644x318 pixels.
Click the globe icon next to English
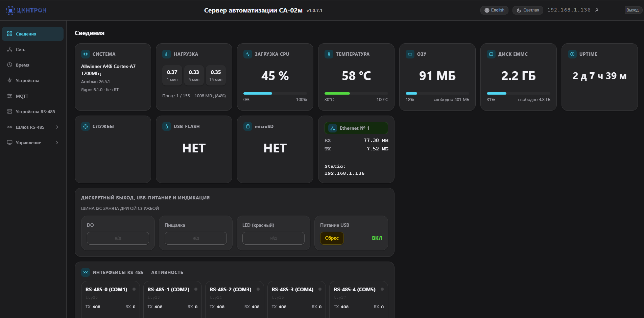tap(487, 10)
